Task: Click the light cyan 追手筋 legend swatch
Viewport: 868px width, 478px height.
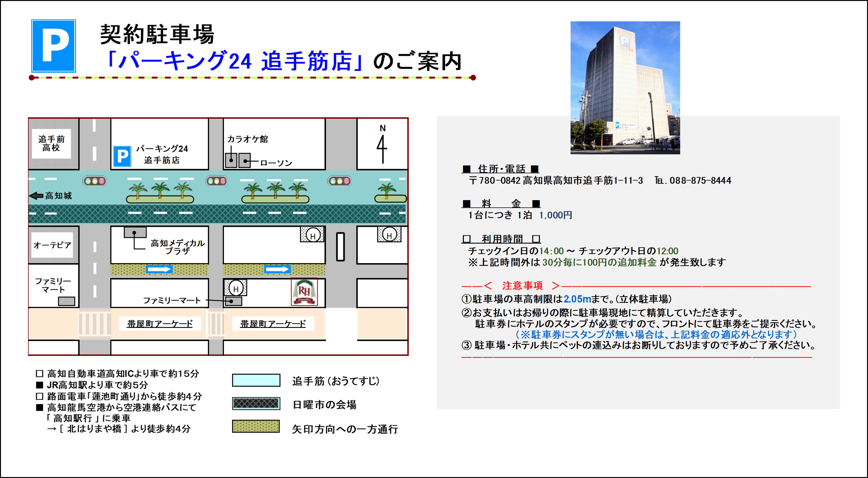Action: pyautogui.click(x=256, y=380)
